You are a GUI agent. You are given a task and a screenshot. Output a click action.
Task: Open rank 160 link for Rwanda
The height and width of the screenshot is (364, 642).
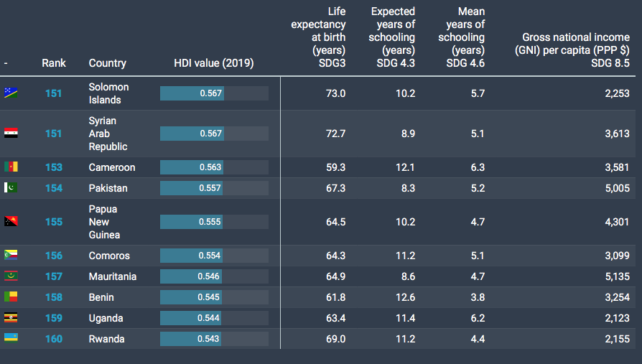pos(54,339)
